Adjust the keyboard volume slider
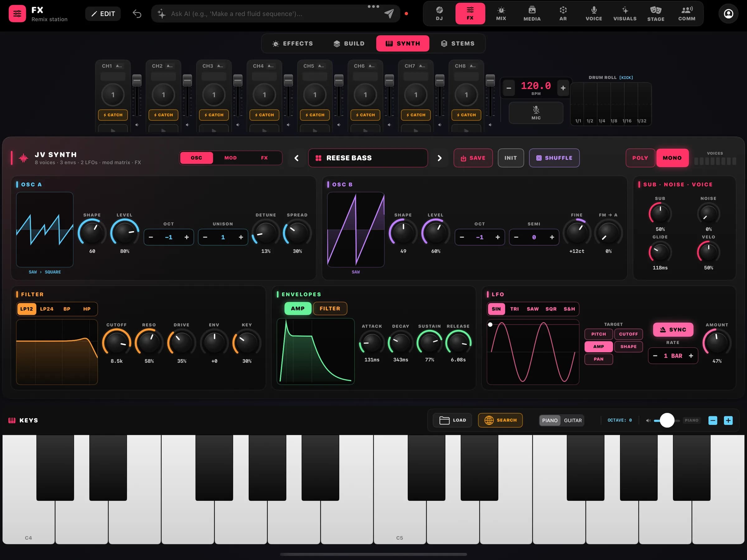The width and height of the screenshot is (747, 560). point(667,420)
